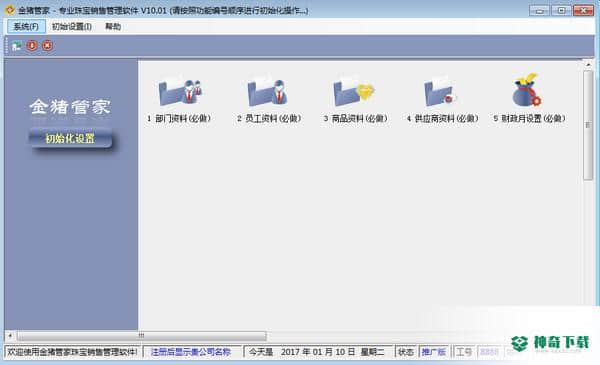Viewport: 600px width, 365px height.
Task: Click label 5 财政月设置 (必做)
Action: [x=529, y=119]
